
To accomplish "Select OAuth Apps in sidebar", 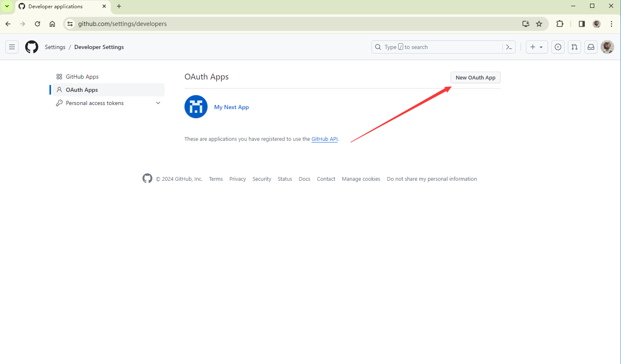I will click(109, 90).
